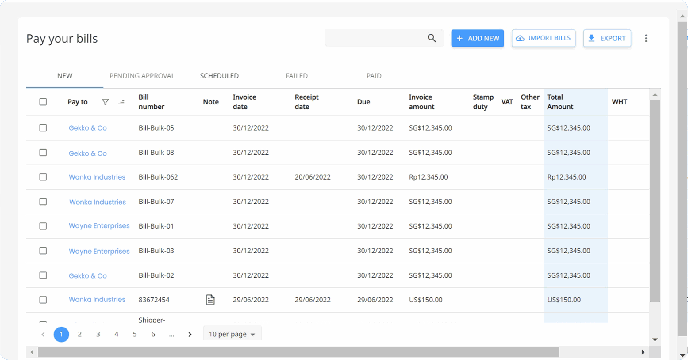Open the note document icon for bill 83672454

point(211,299)
